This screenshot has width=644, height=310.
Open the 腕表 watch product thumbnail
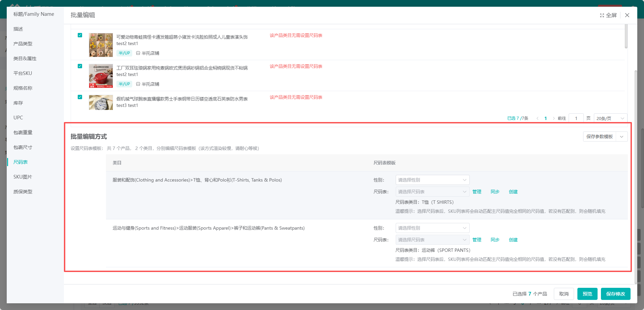(x=101, y=103)
